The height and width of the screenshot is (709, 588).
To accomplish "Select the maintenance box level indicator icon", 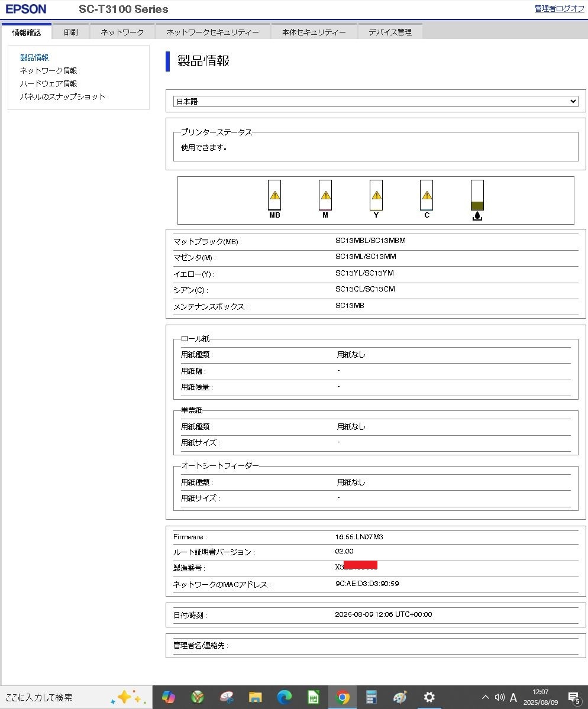I will pos(477,195).
